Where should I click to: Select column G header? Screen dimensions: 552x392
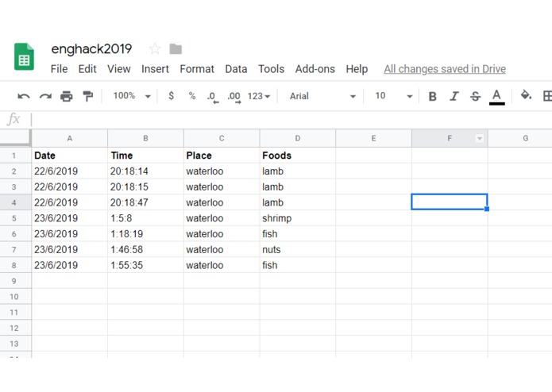click(x=520, y=138)
